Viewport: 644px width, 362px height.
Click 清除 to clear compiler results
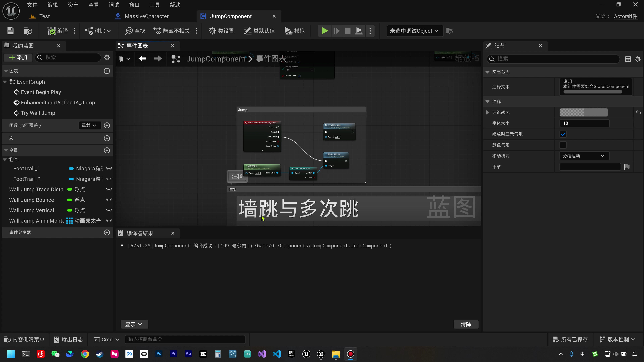coord(466,324)
